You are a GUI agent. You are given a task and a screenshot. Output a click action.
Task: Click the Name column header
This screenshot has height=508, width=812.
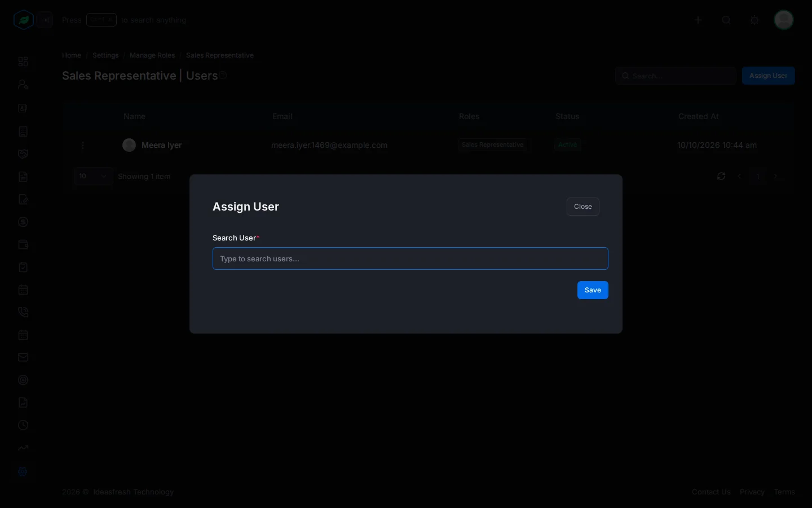coord(135,116)
